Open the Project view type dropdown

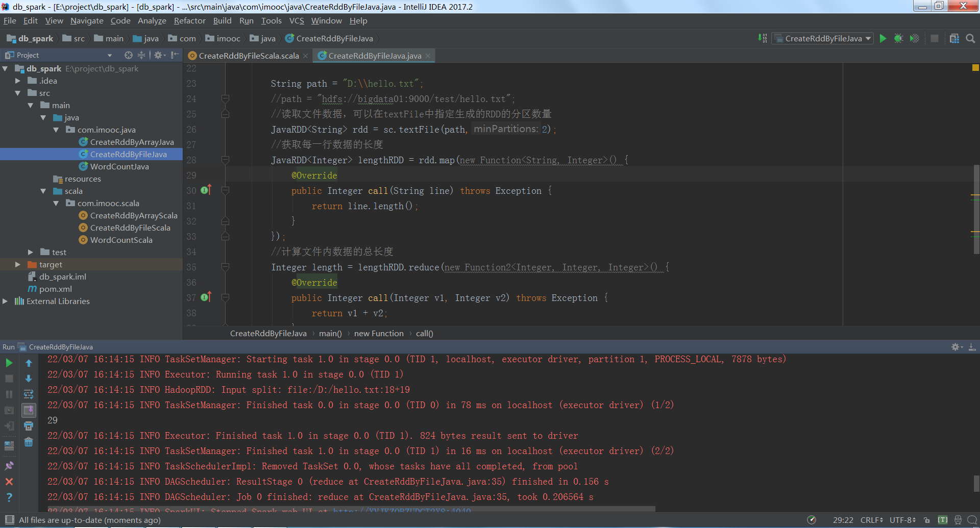click(x=109, y=55)
